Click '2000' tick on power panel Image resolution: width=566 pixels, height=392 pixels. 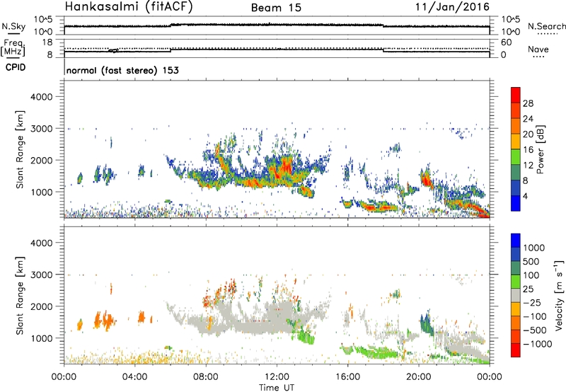tap(41, 160)
